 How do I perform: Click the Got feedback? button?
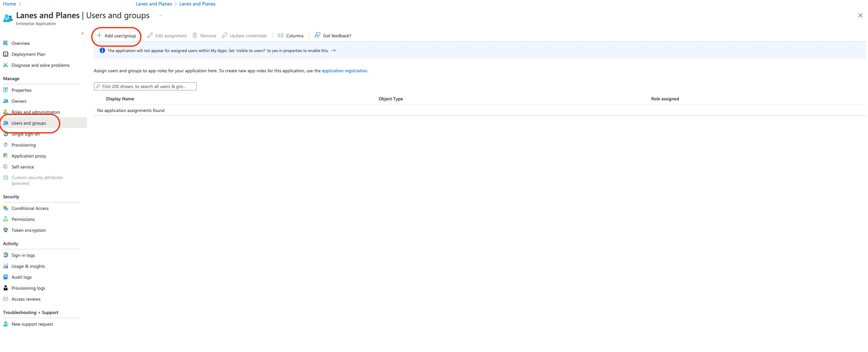click(333, 36)
